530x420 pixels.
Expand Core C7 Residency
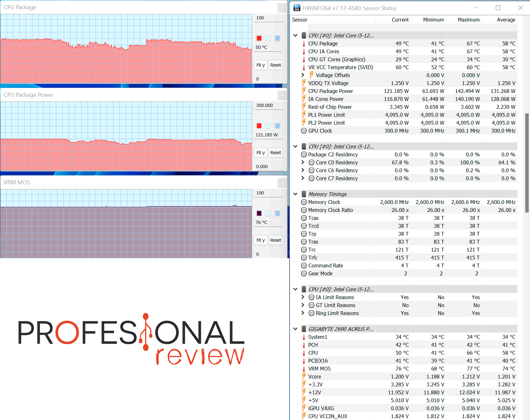303,178
